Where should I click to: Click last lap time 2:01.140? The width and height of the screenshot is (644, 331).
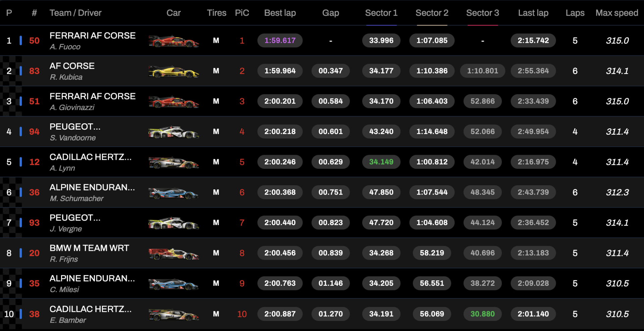coord(533,314)
